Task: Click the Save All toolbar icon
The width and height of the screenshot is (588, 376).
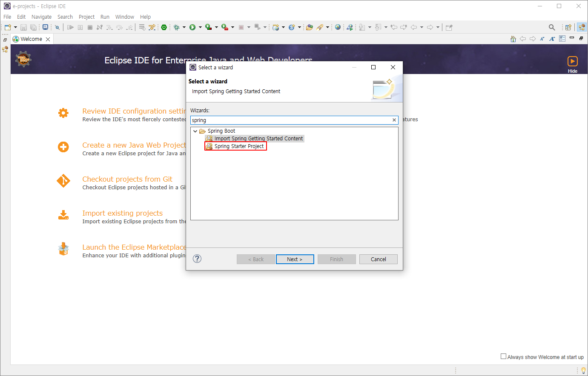Action: coord(33,27)
